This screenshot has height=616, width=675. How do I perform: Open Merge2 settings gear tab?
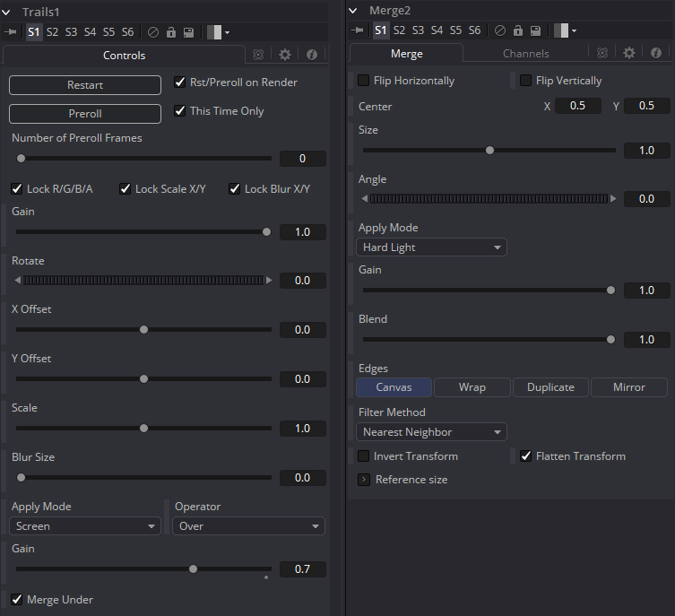[629, 53]
